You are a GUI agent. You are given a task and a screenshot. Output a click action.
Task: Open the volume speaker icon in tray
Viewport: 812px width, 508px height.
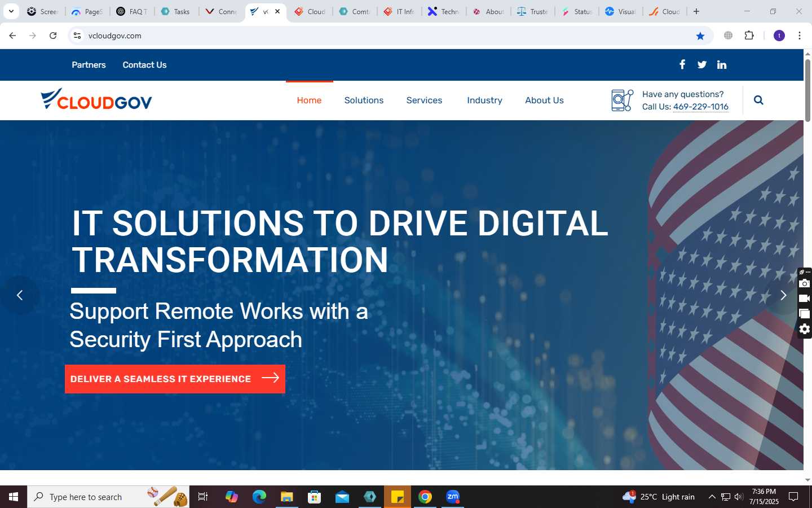coord(739,497)
